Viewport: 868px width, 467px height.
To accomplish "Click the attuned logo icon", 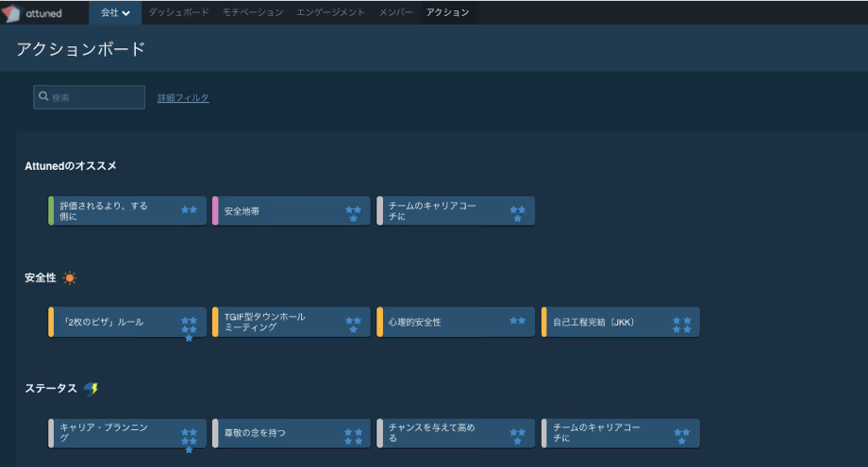I will coord(11,13).
